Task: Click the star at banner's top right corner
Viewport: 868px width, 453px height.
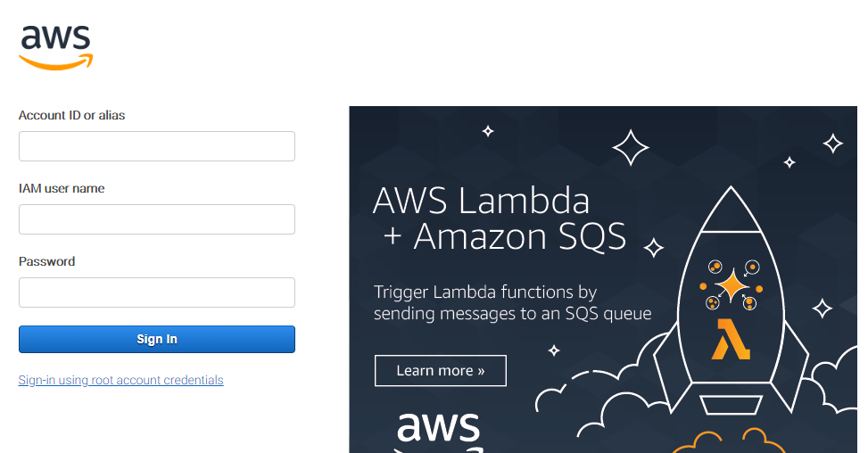Action: [832, 144]
